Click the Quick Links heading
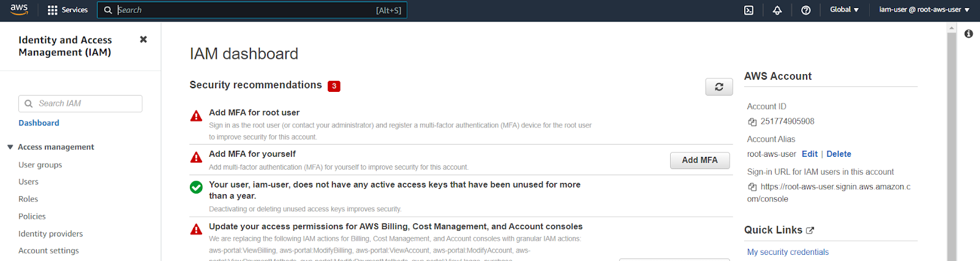This screenshot has height=261, width=980. point(773,230)
